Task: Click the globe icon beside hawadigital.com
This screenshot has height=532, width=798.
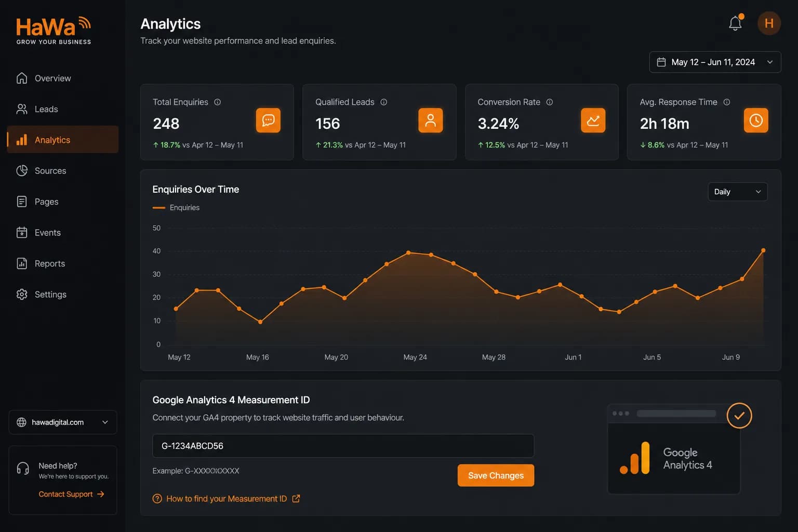Action: [21, 422]
